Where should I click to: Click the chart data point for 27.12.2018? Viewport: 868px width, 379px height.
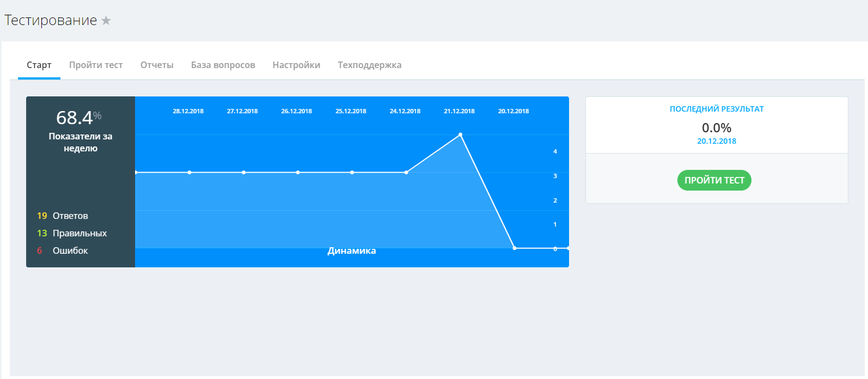[x=243, y=173]
